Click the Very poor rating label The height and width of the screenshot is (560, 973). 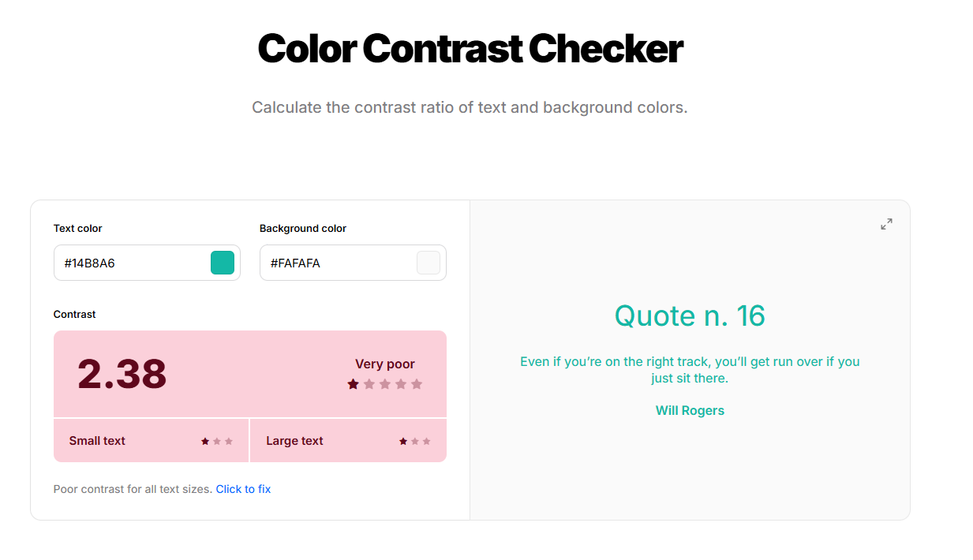[385, 364]
